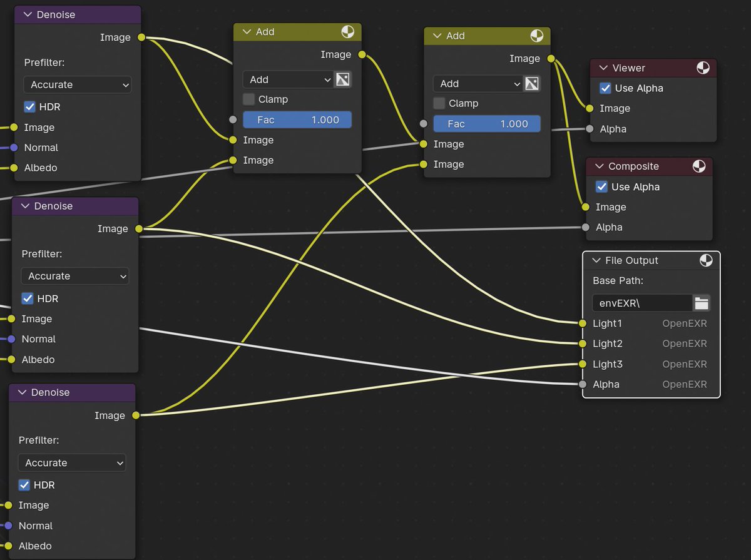The width and height of the screenshot is (751, 560).
Task: Open blend mode dropdown on second Add node
Action: point(478,83)
